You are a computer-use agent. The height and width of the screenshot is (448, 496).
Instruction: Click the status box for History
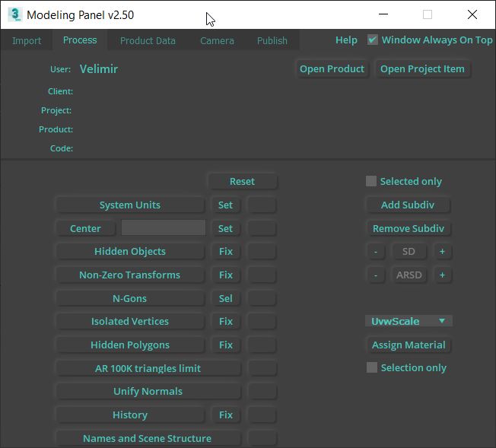[262, 415]
